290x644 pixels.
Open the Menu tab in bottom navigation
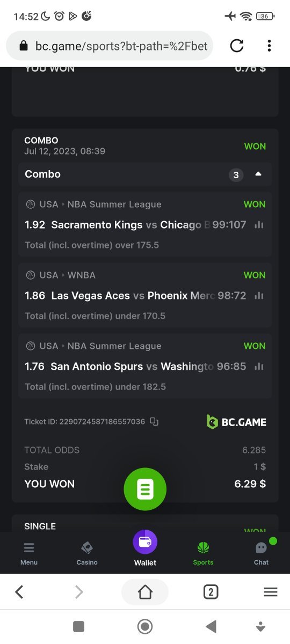29,554
